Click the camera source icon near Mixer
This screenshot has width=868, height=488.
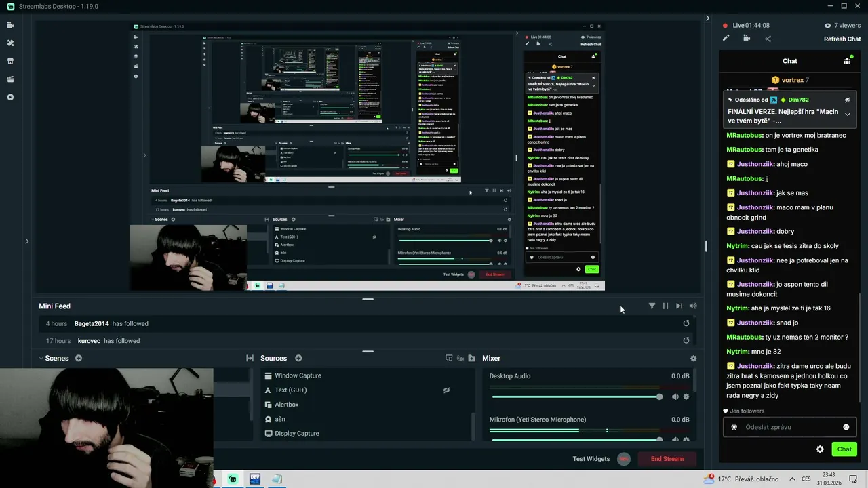tap(460, 358)
